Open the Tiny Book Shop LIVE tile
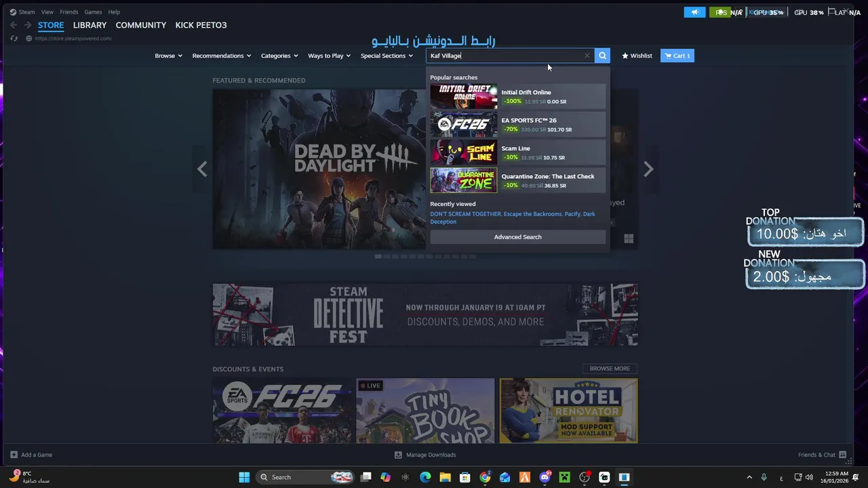 click(425, 411)
